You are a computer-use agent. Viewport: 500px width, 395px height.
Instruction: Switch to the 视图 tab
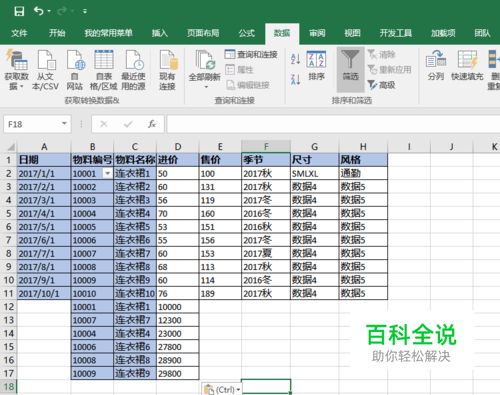click(x=352, y=33)
